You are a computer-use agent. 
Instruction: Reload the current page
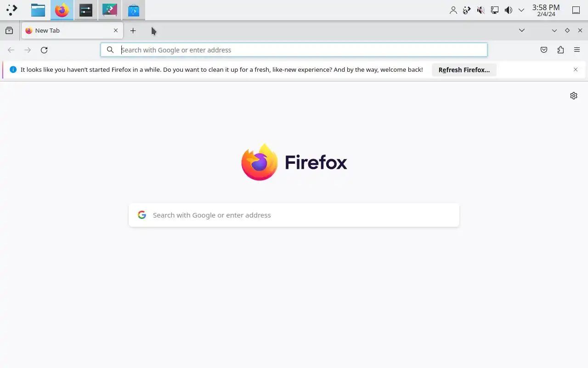click(x=44, y=50)
